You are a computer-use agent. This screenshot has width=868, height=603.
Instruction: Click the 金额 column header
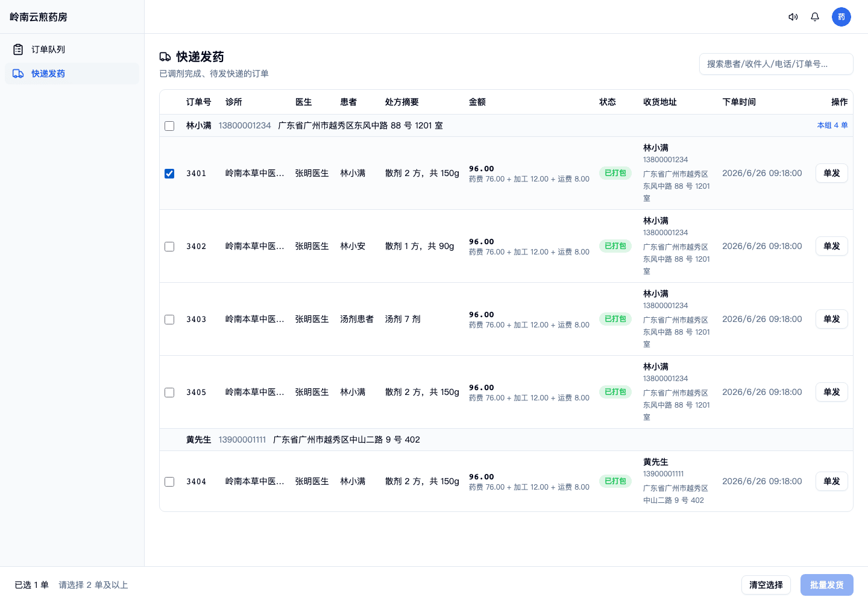[x=477, y=102]
